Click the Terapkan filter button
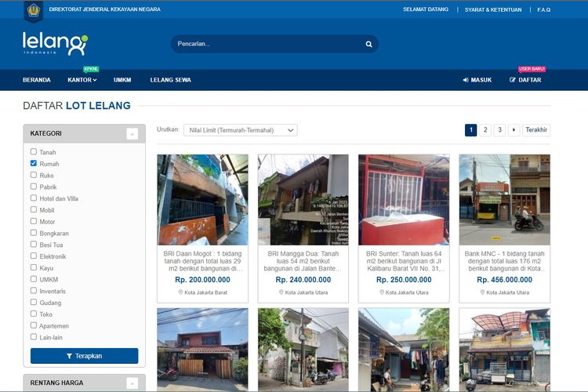This screenshot has height=392, width=588. point(85,356)
